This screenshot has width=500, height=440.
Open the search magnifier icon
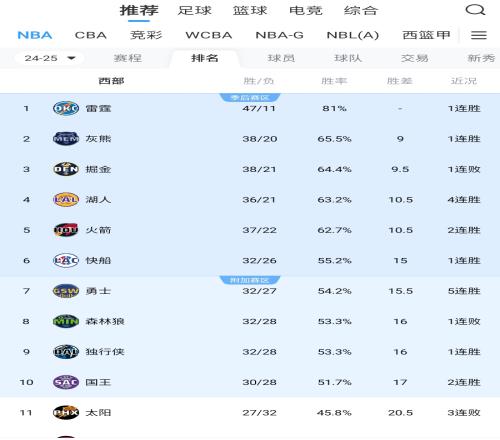[475, 10]
